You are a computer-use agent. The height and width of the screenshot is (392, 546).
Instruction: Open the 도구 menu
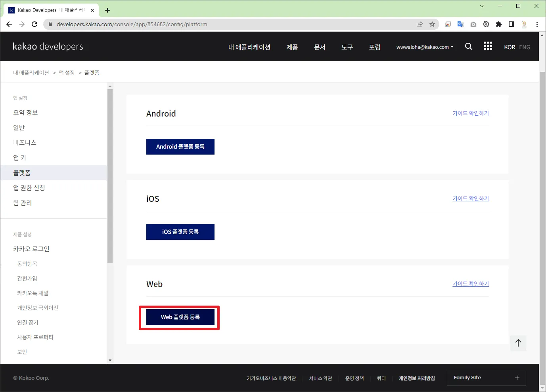(x=347, y=47)
